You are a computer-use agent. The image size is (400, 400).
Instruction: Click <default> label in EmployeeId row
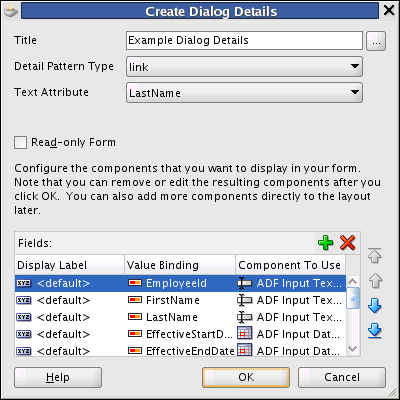tap(63, 283)
